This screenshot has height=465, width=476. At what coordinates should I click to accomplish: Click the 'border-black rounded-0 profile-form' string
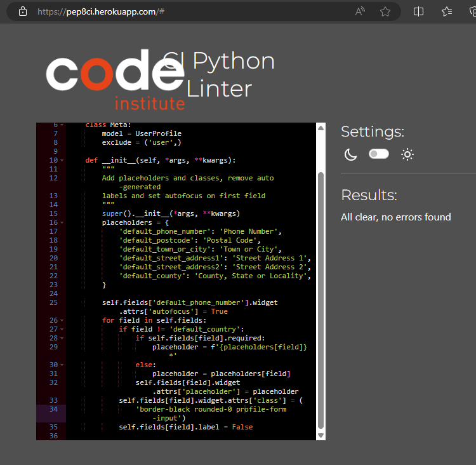tap(211, 409)
